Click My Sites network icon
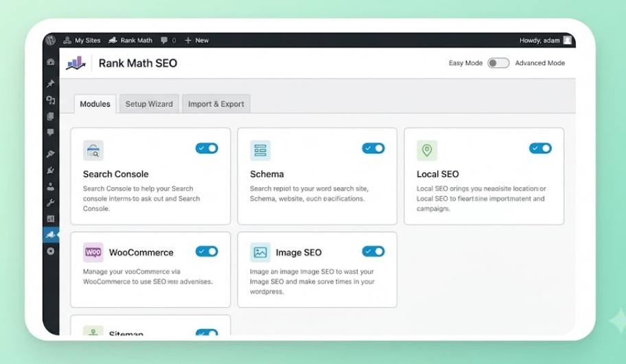Viewport: 626px width, 364px height. click(x=67, y=40)
